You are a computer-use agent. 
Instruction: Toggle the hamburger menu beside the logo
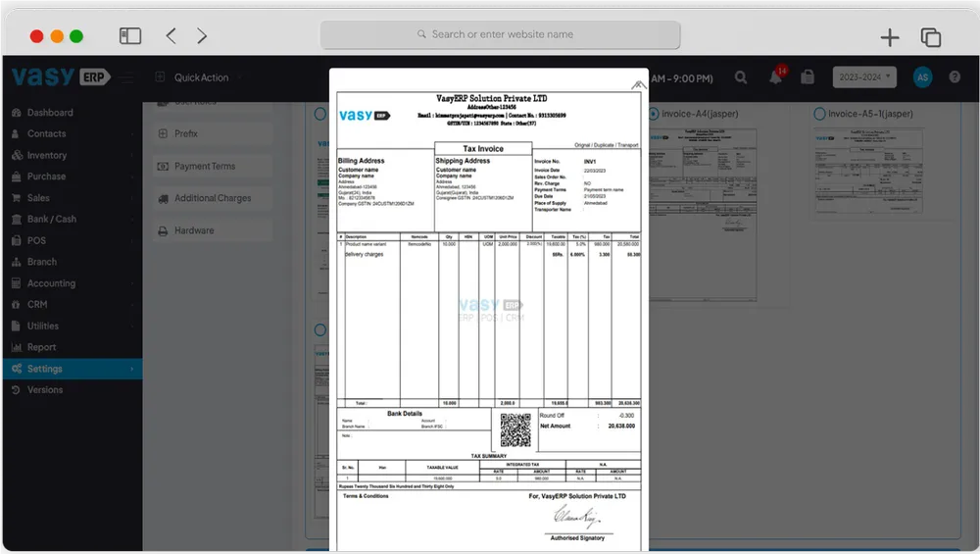(x=127, y=78)
